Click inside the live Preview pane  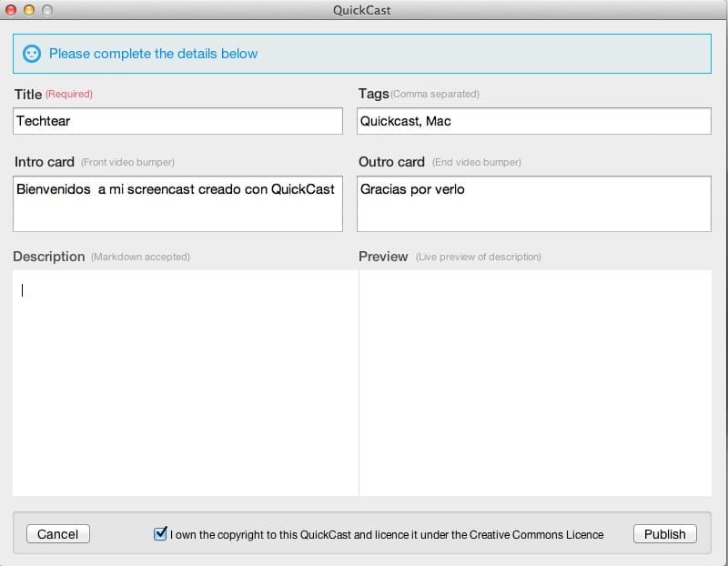click(535, 382)
